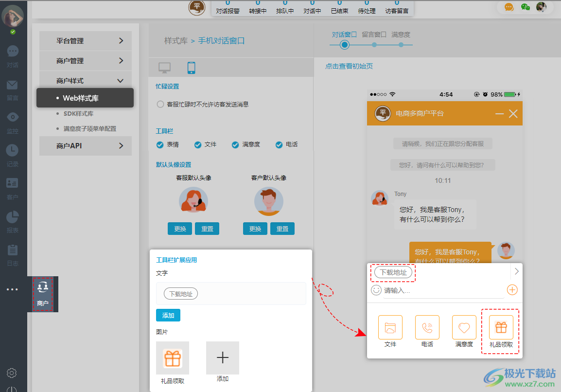This screenshot has height=392, width=561.
Task: Click the WeChat icon in the top bar
Action: point(526,8)
